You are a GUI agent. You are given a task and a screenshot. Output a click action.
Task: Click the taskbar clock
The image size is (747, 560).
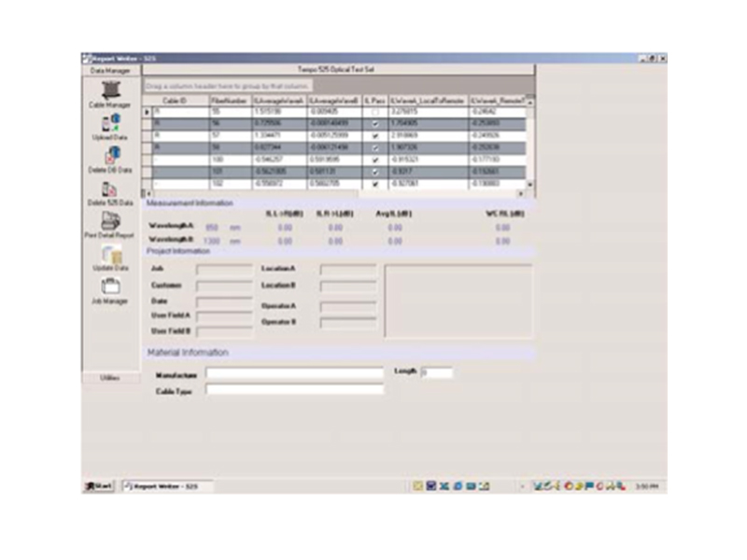(x=646, y=486)
